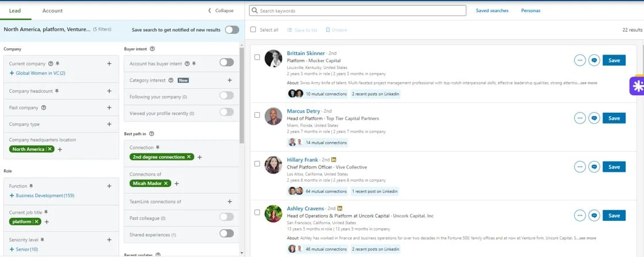Switch to the Lead tab
644x257 pixels.
[15, 11]
